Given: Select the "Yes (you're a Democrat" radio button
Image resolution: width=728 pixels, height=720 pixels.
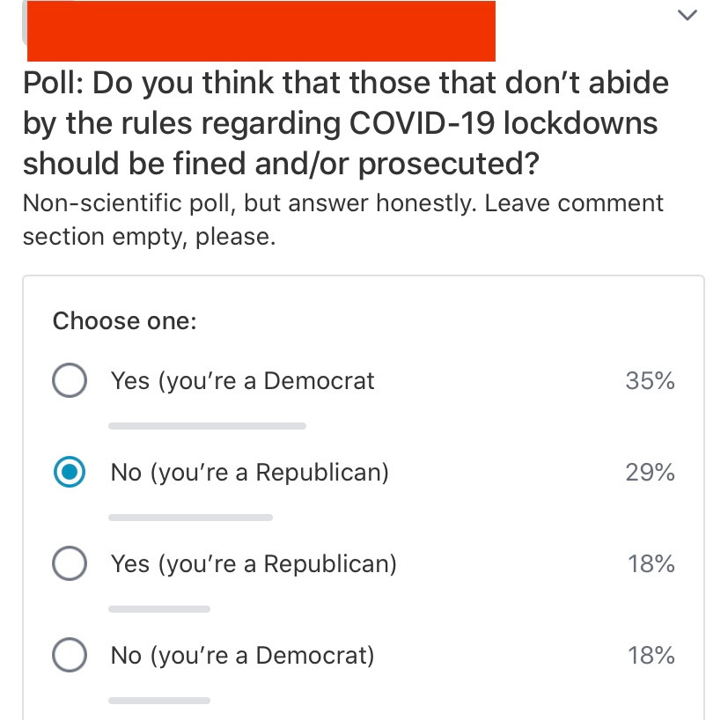Looking at the screenshot, I should (x=70, y=380).
